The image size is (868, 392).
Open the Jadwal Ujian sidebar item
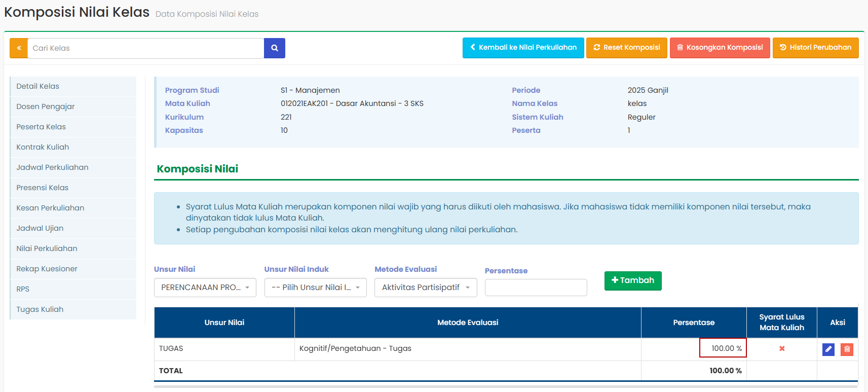coord(40,228)
